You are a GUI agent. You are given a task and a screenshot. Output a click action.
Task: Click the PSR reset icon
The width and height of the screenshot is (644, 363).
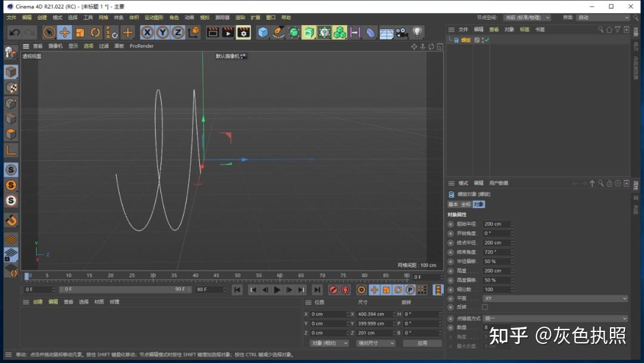(x=112, y=32)
